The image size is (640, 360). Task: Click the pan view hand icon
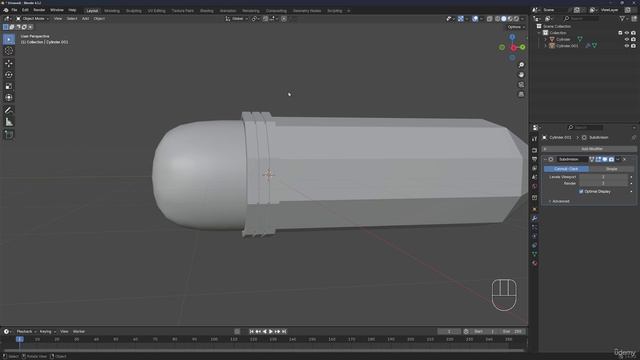coord(521,75)
